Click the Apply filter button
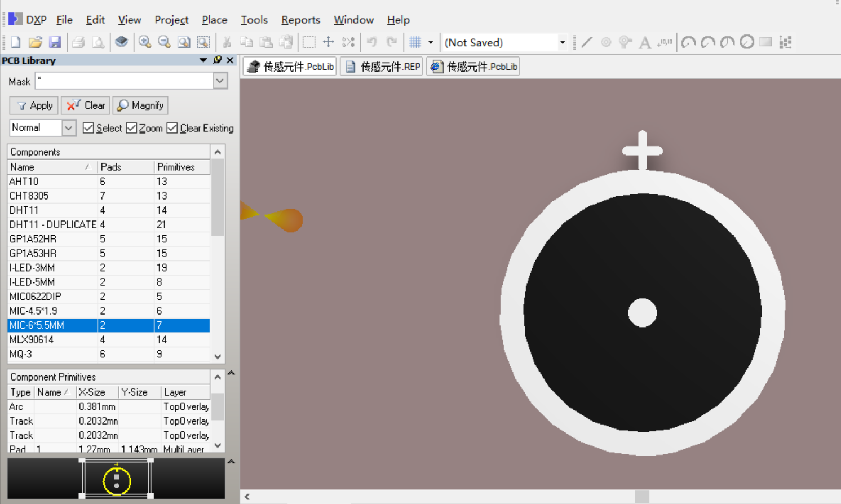This screenshot has width=841, height=504. (x=34, y=105)
